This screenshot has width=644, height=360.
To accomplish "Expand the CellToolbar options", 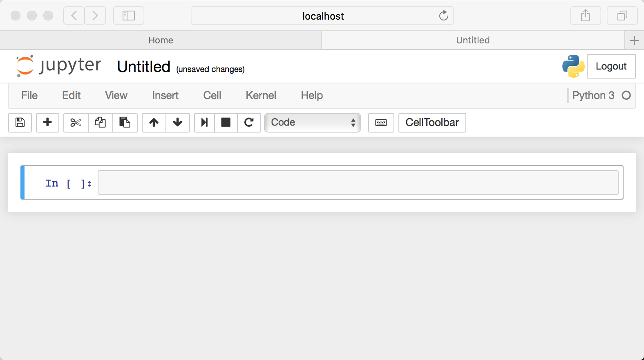I will tap(432, 123).
